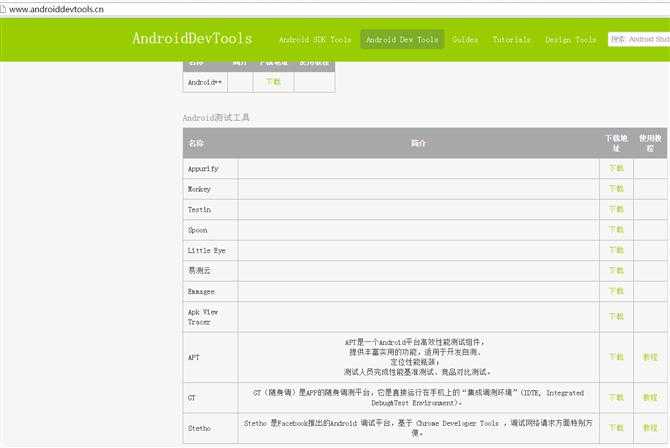This screenshot has width=670, height=448.
Task: Click the 使用教程 column header in test tools table
Action: 650,143
